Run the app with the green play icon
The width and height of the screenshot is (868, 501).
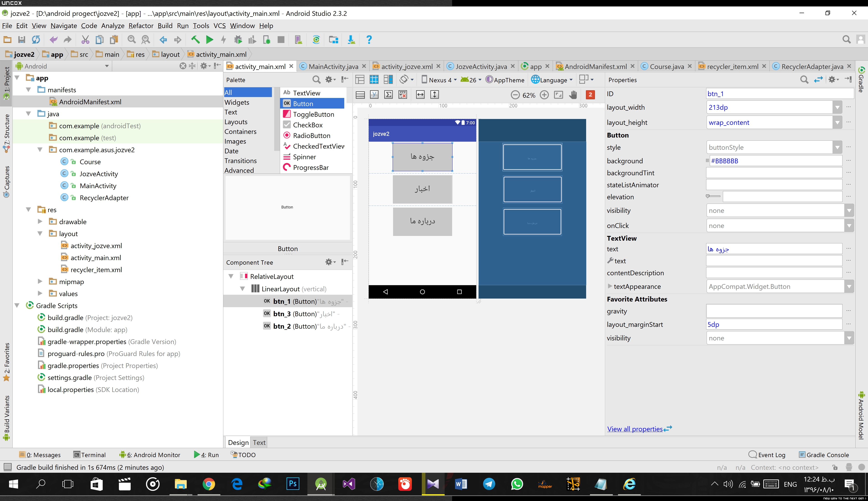[x=209, y=40]
